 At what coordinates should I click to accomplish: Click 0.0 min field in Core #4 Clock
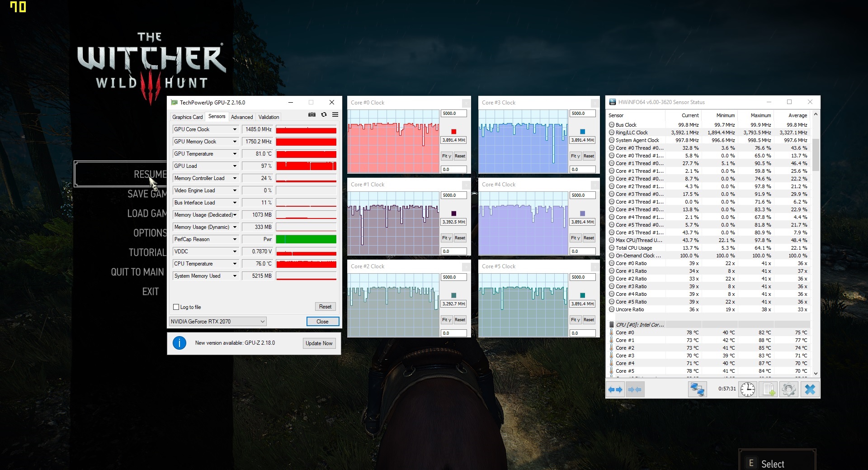[582, 252]
